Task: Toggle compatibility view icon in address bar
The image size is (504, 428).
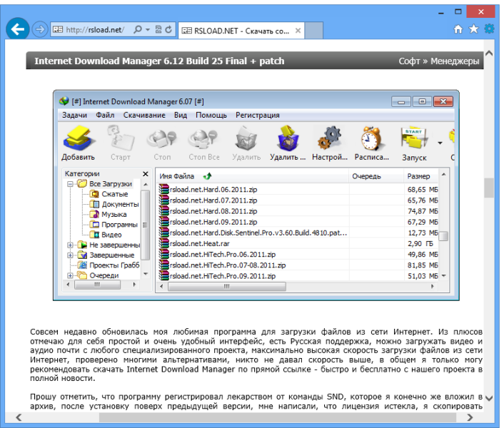Action: [x=158, y=30]
